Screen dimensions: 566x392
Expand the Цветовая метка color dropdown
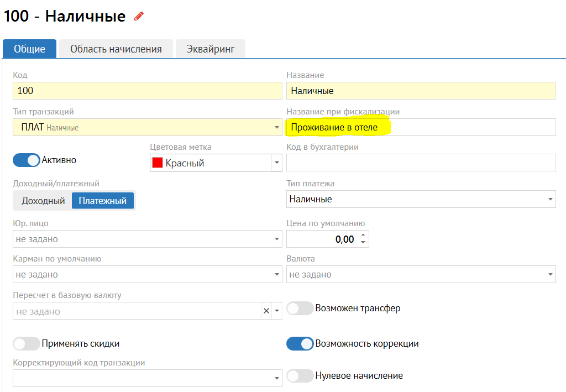(276, 163)
